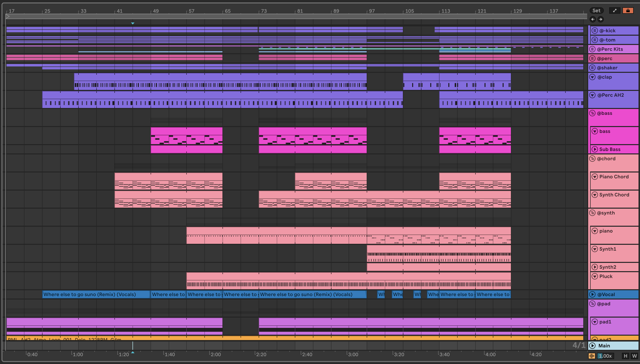Toggle the orange waveform icon by the zoom field
Viewport: 640px width, 364px height.
[592, 356]
